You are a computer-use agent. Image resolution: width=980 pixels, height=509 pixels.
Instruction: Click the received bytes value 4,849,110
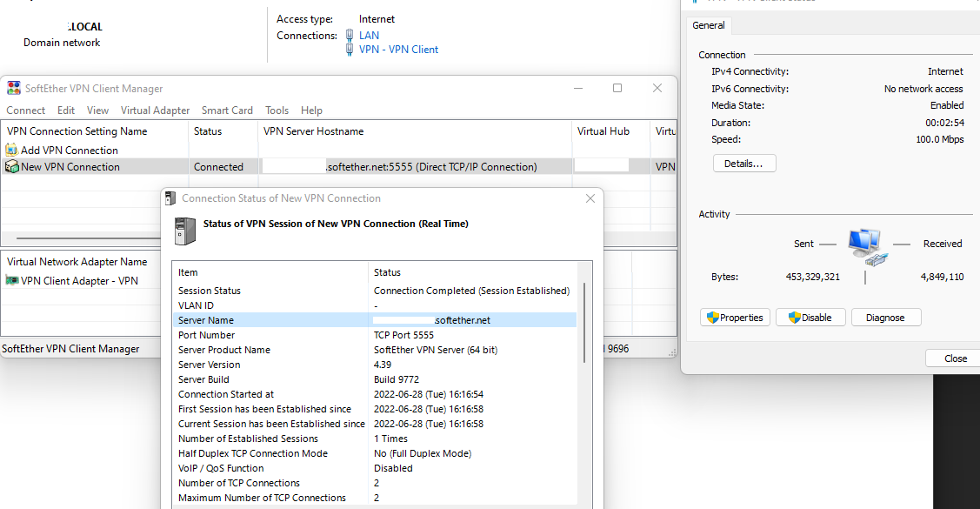coord(942,277)
